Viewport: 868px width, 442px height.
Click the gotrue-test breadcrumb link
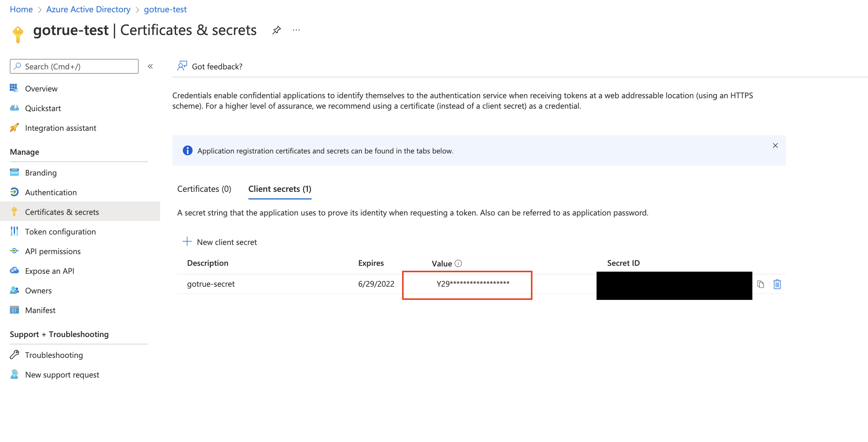165,10
